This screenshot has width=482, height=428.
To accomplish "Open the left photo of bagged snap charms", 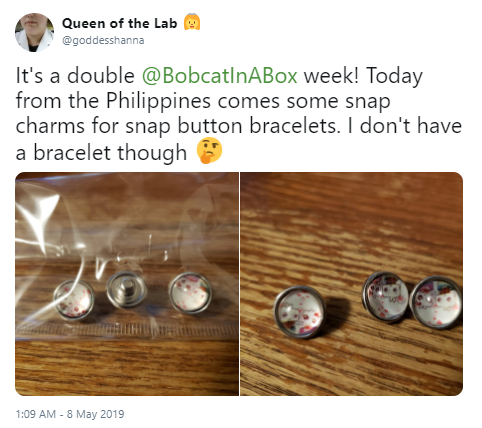I will 127,284.
